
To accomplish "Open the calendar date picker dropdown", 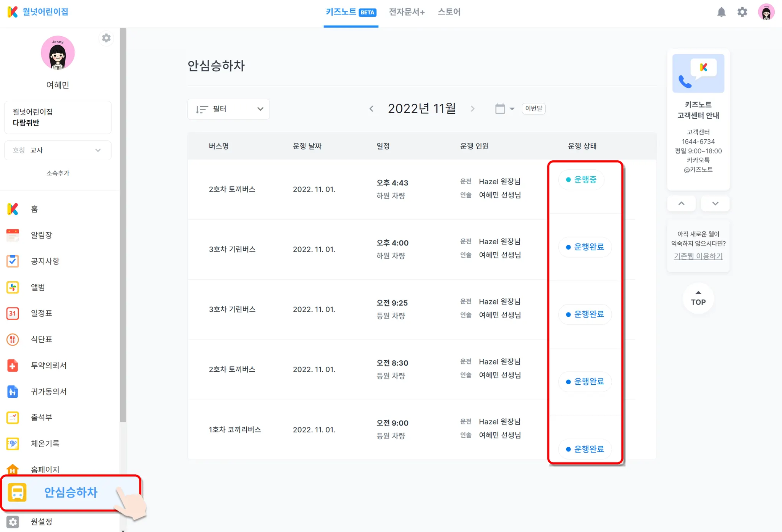I will 504,109.
